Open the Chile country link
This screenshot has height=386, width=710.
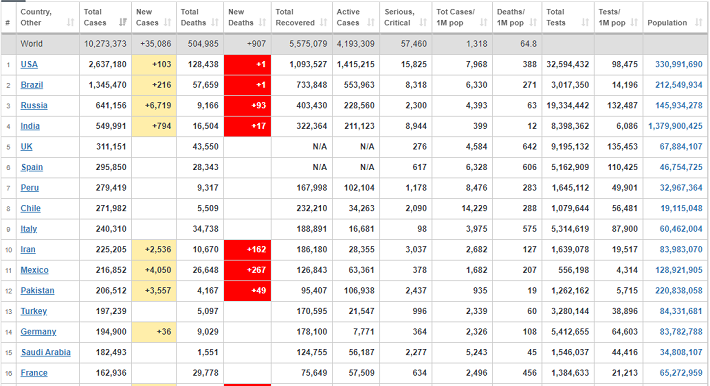pos(30,208)
